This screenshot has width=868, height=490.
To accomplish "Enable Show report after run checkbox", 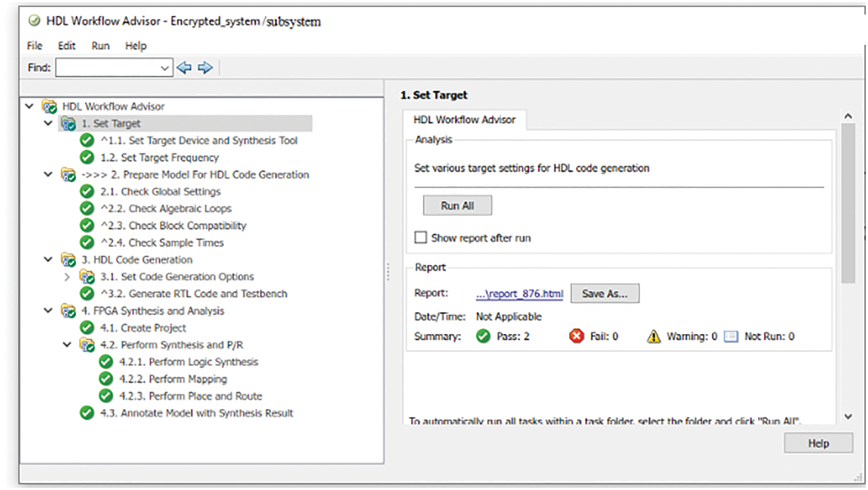I will 421,237.
